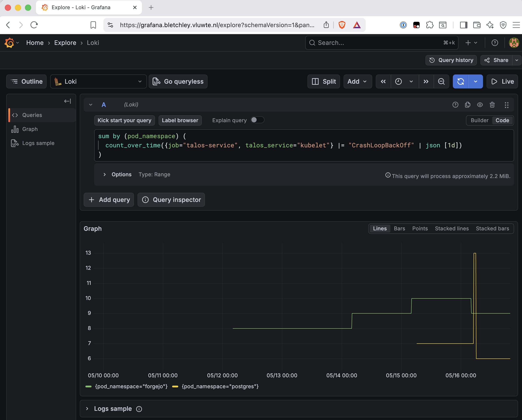Set graph style to Stacked bars
The height and width of the screenshot is (420, 522).
pyautogui.click(x=492, y=229)
